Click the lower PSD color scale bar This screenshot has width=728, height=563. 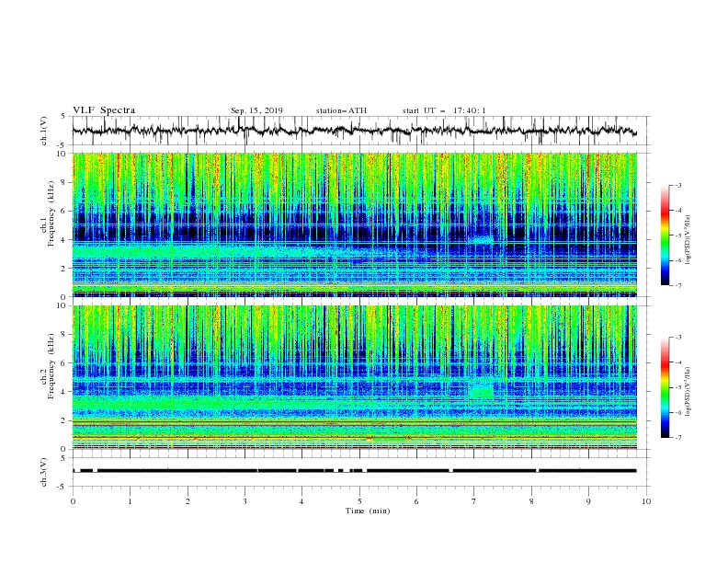pos(665,387)
